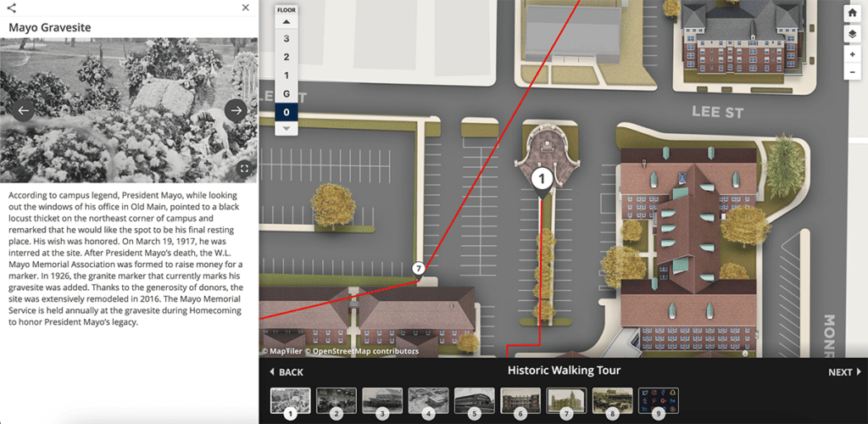868x424 pixels.
Task: Expand the photo to fullscreen
Action: click(244, 168)
